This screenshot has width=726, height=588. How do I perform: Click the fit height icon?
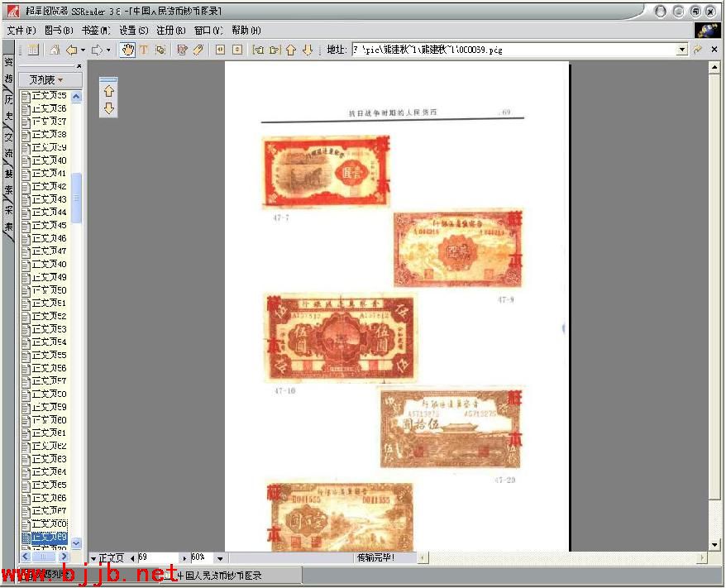pos(237,50)
